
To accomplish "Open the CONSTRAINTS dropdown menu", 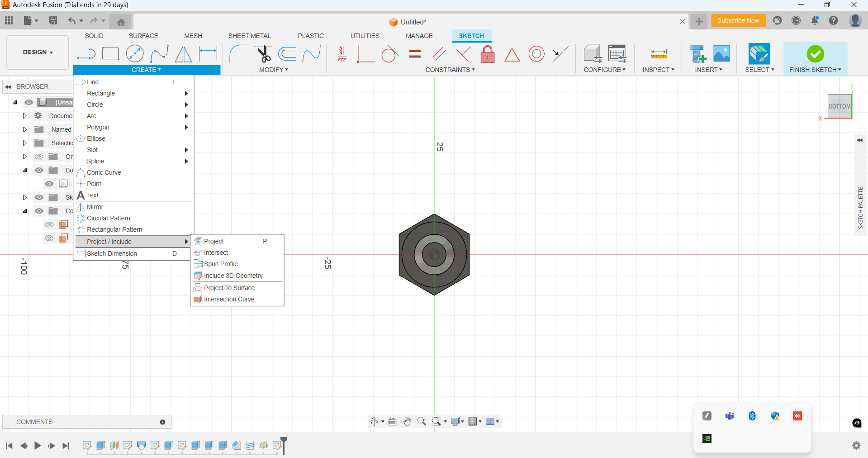I will (x=450, y=70).
